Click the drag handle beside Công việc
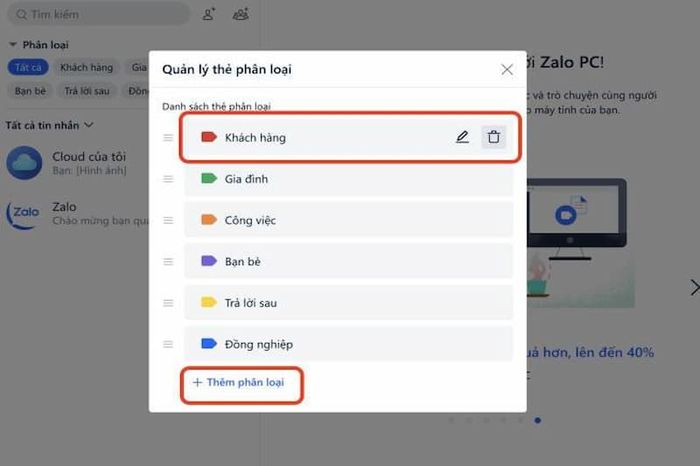 [168, 220]
